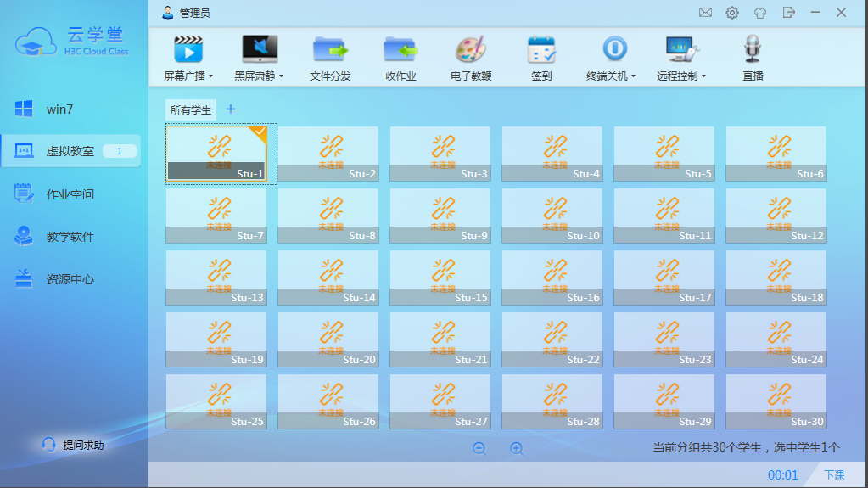Select student Stu-6 thumbnail
The image size is (868, 488).
pos(776,154)
